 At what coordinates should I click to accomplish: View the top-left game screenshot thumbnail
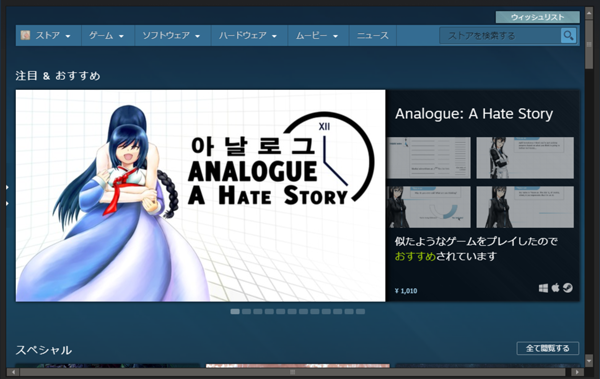tap(429, 158)
